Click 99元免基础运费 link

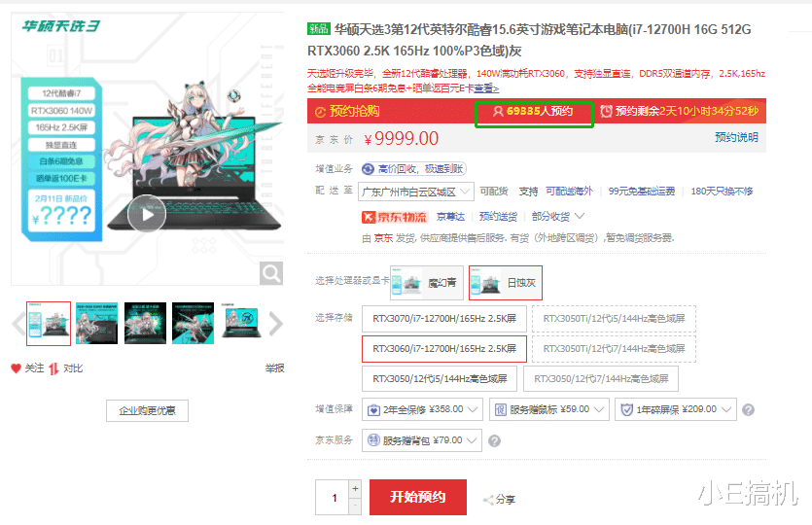click(642, 192)
